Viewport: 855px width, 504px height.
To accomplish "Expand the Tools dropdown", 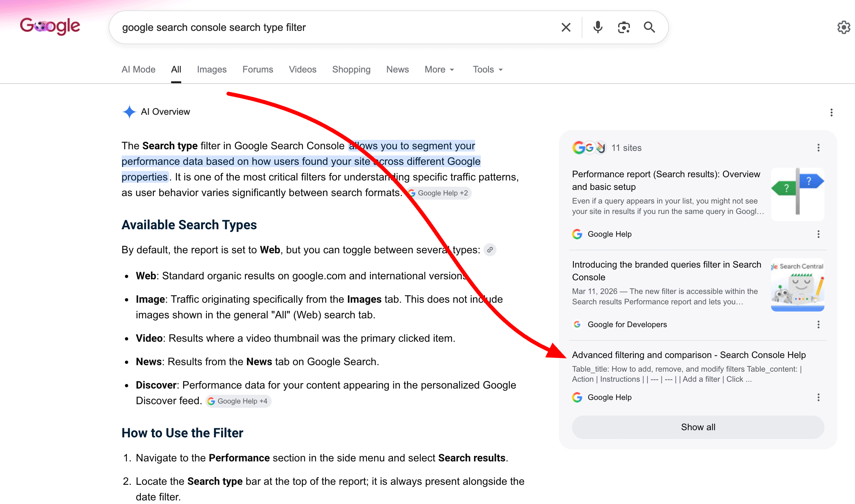I will [488, 69].
